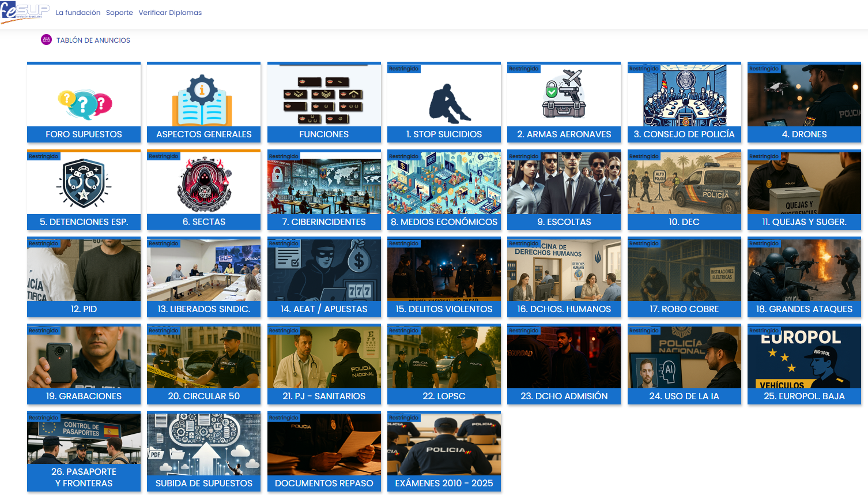868x495 pixels.
Task: Select the 4. Drones course label
Action: (x=804, y=134)
